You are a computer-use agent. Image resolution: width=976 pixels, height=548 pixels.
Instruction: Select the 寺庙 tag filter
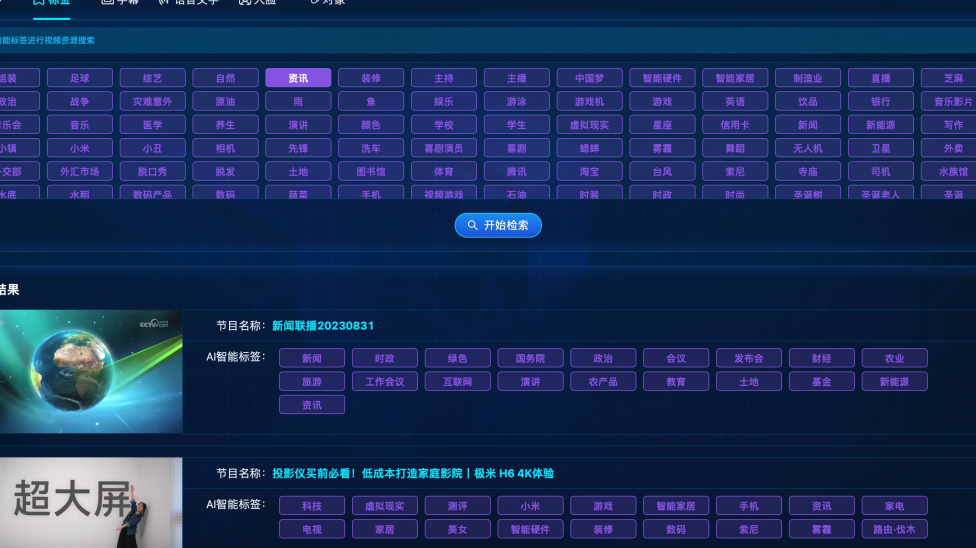tap(808, 171)
